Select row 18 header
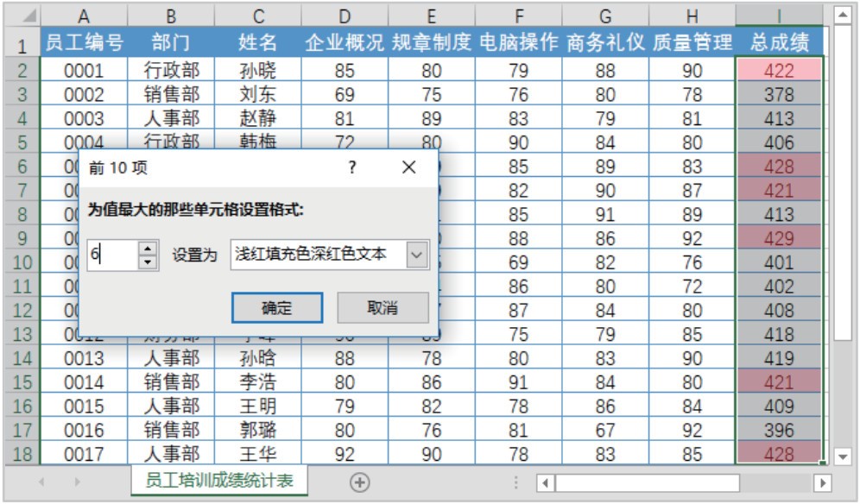The width and height of the screenshot is (860, 504). tap(22, 454)
